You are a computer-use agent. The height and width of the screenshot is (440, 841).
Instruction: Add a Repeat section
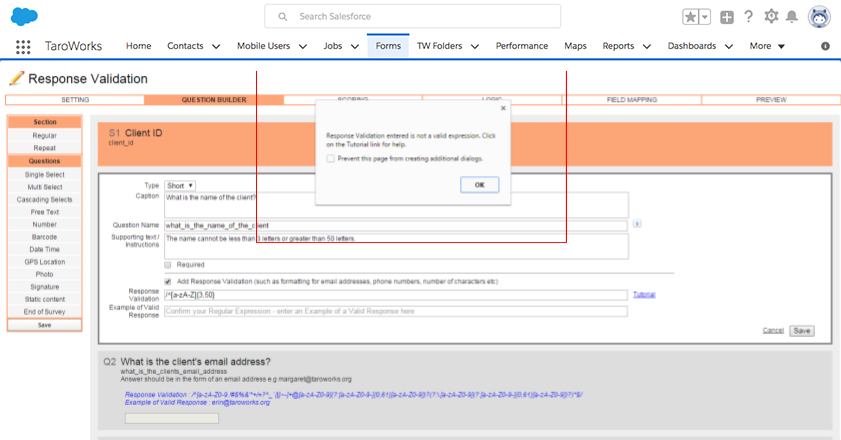point(45,148)
